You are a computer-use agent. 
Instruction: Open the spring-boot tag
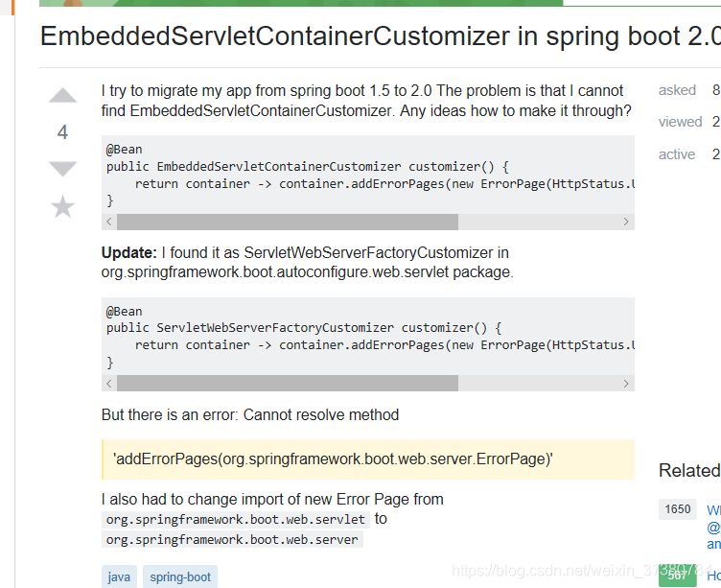[180, 576]
